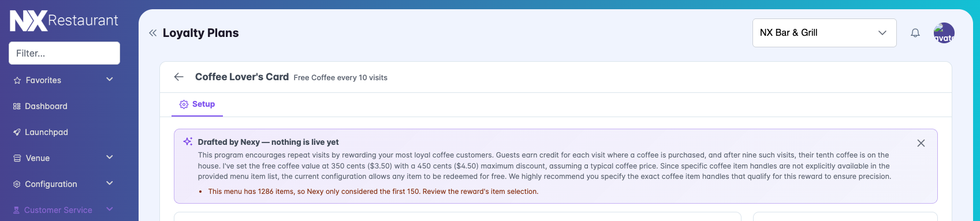
Task: Open the NX Bar & Grill venue dropdown
Action: click(x=824, y=33)
